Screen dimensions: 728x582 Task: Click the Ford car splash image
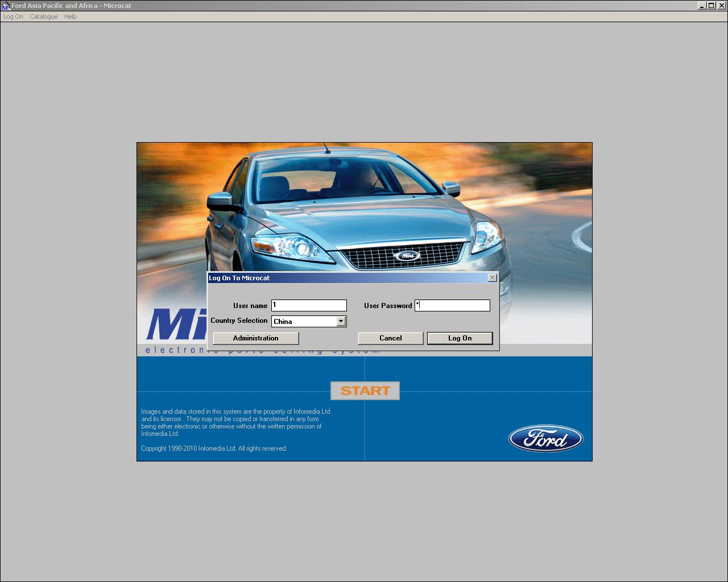(364, 207)
